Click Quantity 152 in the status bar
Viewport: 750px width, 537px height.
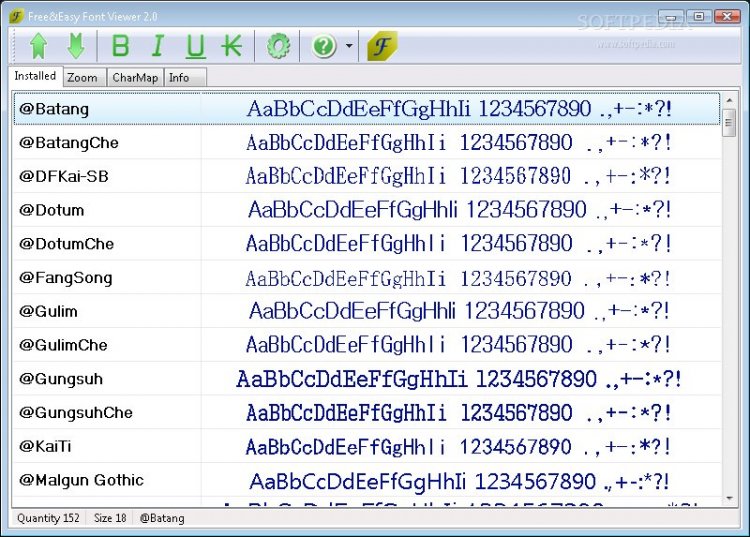48,518
